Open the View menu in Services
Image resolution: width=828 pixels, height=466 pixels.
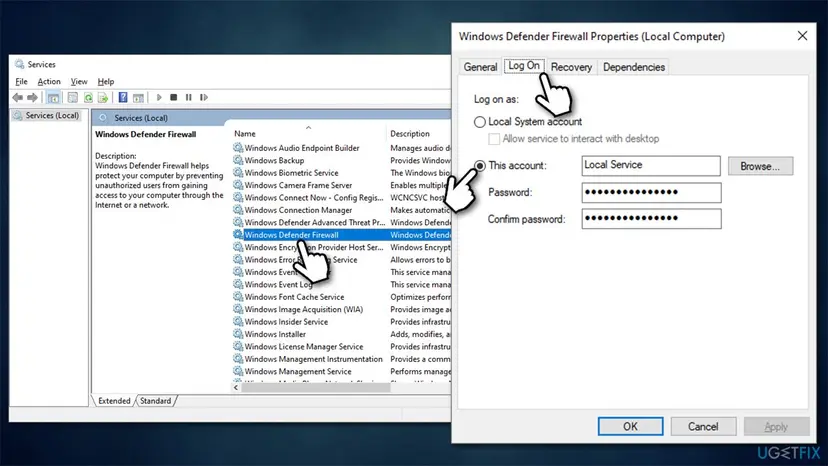click(79, 81)
